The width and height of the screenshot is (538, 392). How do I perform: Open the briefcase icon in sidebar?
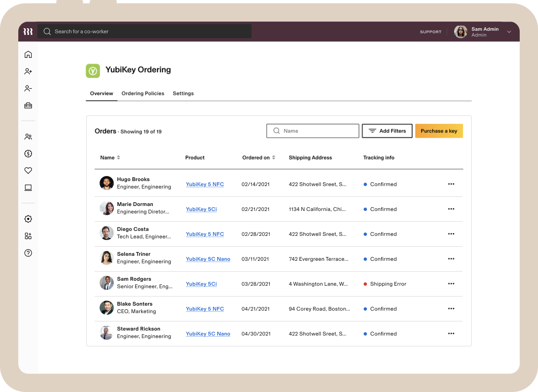tap(28, 105)
